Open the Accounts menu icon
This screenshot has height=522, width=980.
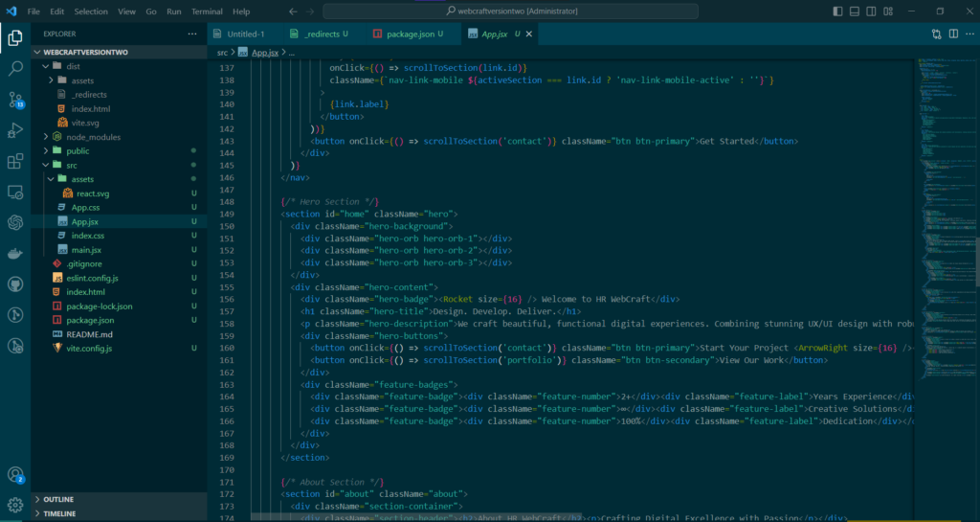coord(15,475)
